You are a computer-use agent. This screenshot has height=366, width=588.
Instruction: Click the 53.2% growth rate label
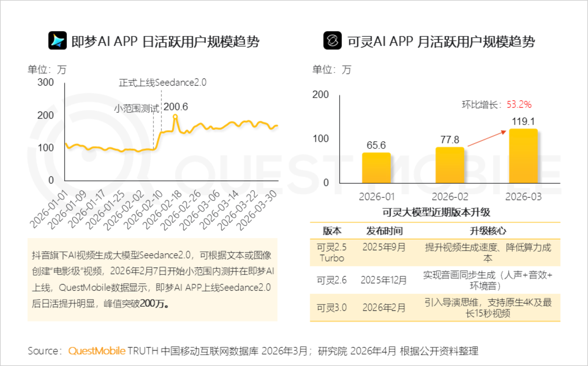coord(519,104)
